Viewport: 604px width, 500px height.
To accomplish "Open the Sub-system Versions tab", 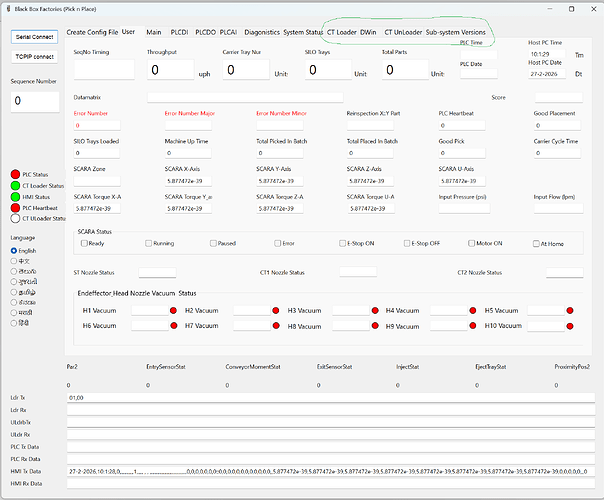I will click(x=455, y=32).
